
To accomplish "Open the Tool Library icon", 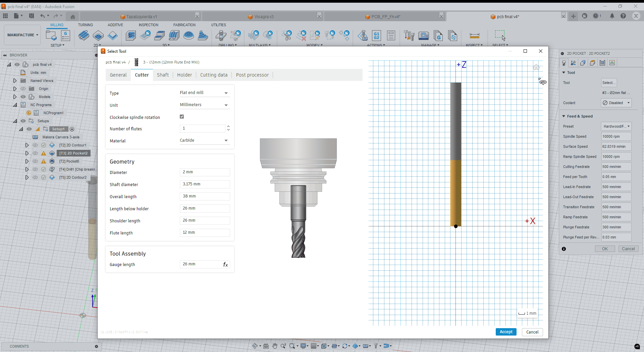I will 409,35.
